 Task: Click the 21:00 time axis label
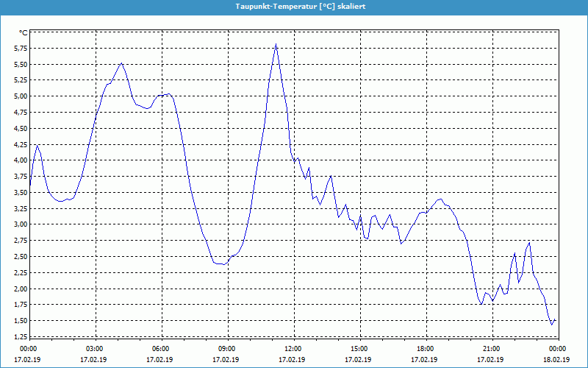[492, 349]
